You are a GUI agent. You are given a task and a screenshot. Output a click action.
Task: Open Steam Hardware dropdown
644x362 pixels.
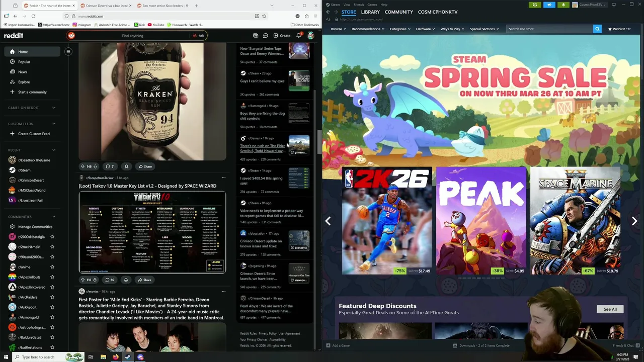click(x=425, y=29)
